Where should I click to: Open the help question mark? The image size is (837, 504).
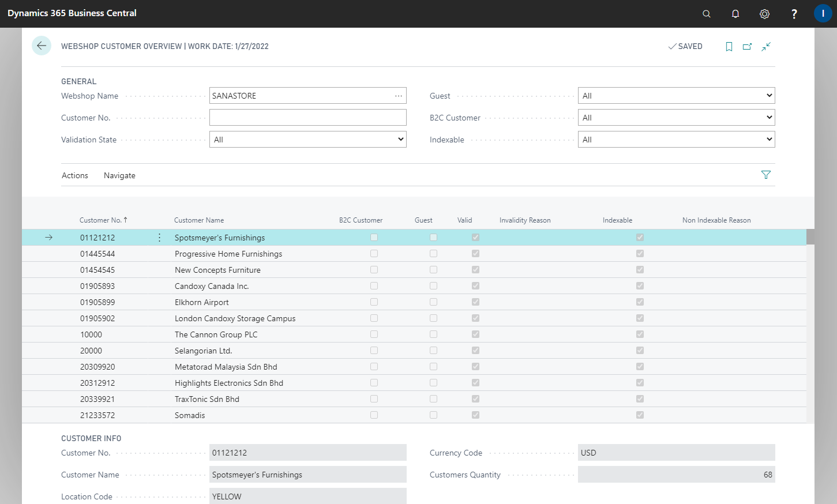794,14
